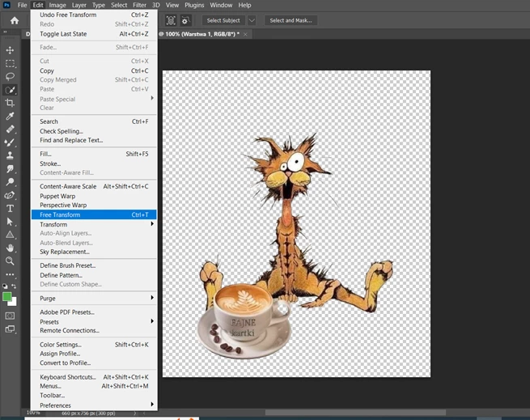Click the Photoshop Ps logo icon
Viewport: 530px width, 420px height.
click(6, 5)
